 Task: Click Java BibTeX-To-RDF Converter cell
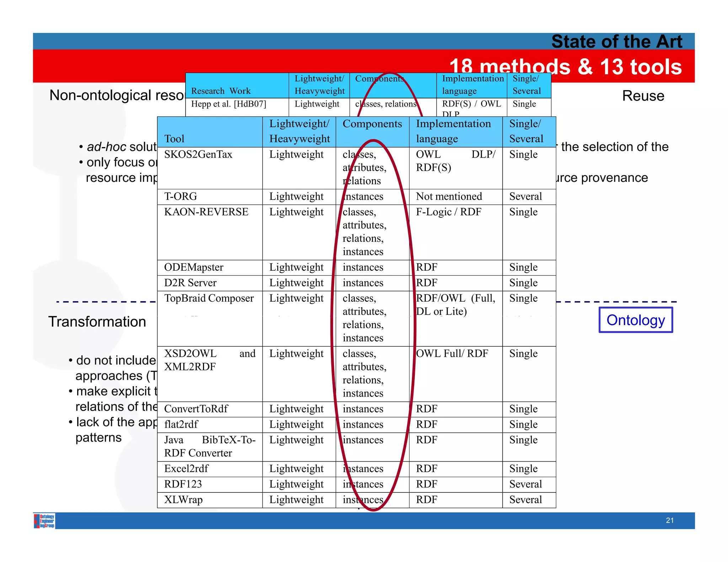click(210, 447)
